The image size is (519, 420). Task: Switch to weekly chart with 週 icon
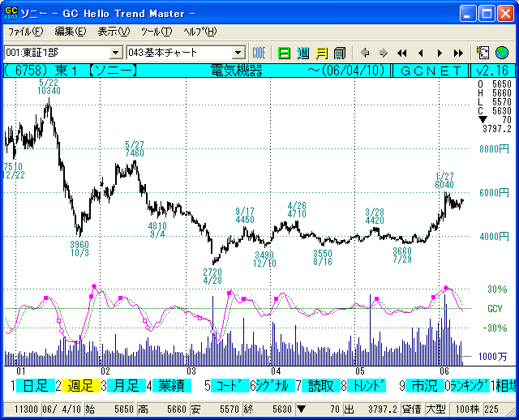[x=302, y=53]
